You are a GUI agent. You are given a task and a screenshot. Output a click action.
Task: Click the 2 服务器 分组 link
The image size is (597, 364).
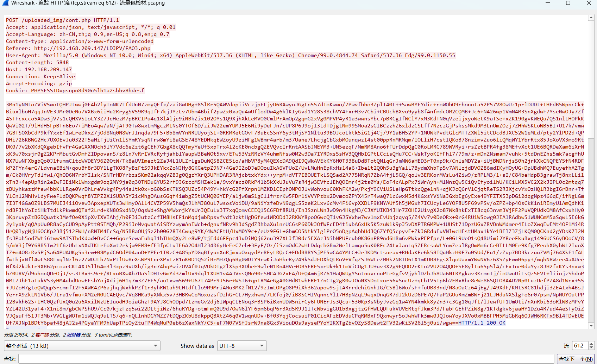pyautogui.click(x=77, y=335)
